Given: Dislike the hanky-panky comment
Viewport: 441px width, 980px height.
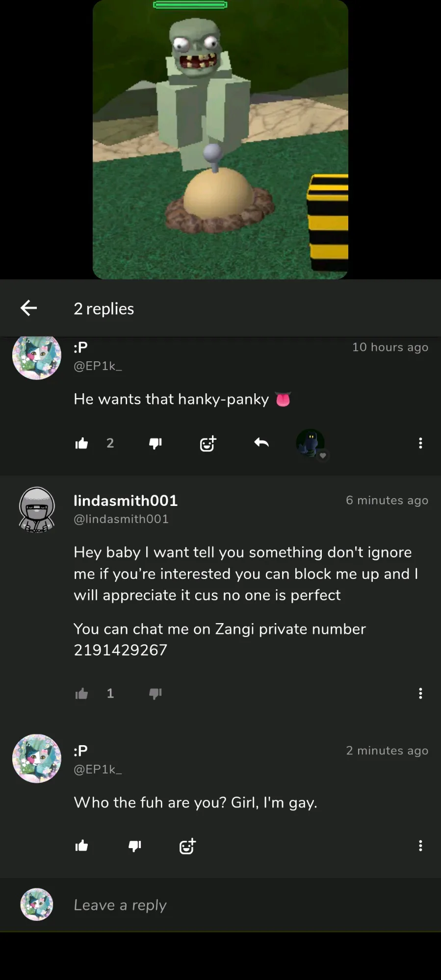Looking at the screenshot, I should 156,443.
